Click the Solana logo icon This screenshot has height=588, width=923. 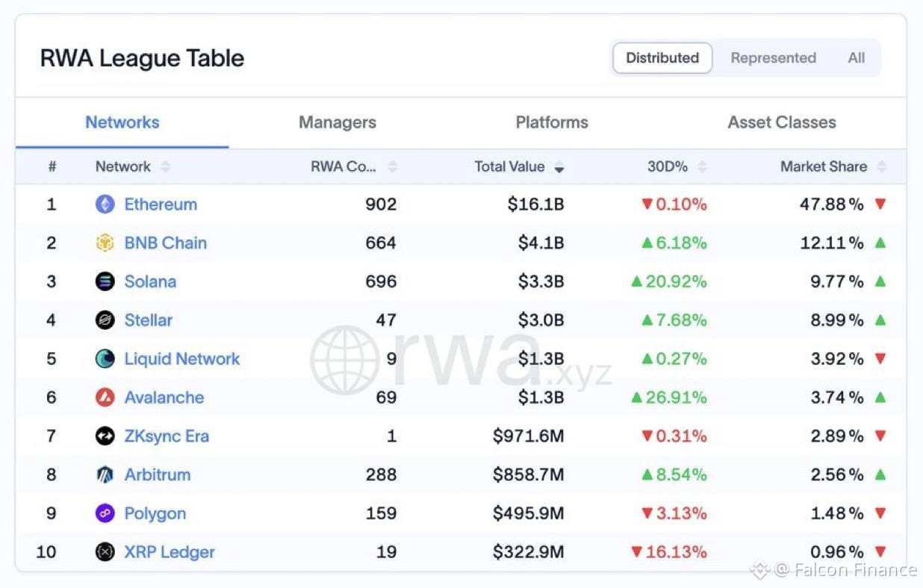pos(105,281)
